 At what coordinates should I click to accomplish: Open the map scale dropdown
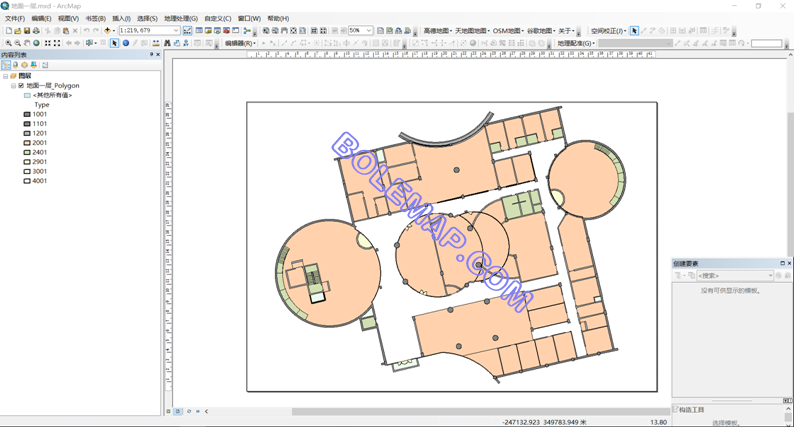pyautogui.click(x=176, y=31)
